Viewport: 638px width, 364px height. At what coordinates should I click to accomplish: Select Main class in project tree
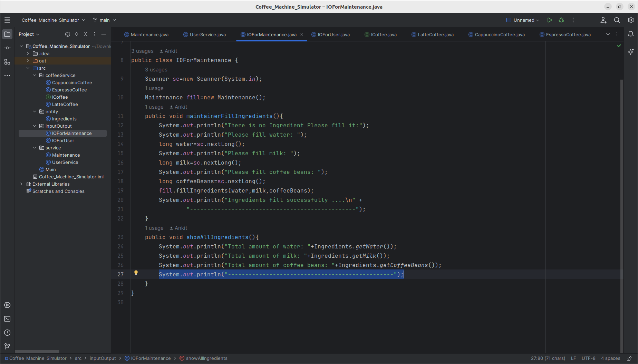50,169
